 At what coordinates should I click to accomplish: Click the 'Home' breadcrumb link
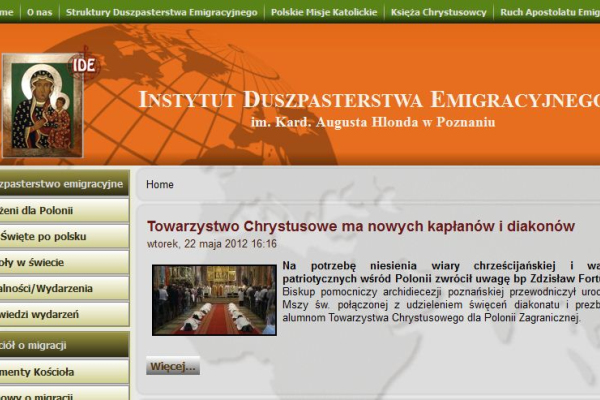pyautogui.click(x=160, y=185)
